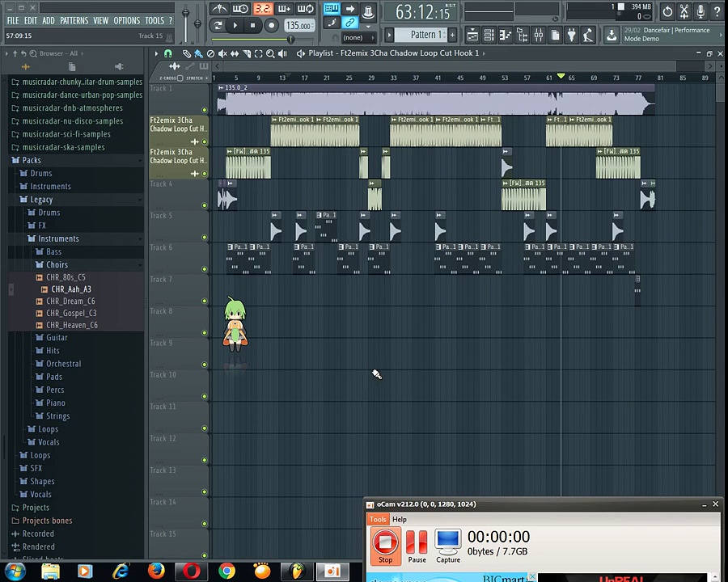Click the scissors tool icon top right

[x=684, y=11]
